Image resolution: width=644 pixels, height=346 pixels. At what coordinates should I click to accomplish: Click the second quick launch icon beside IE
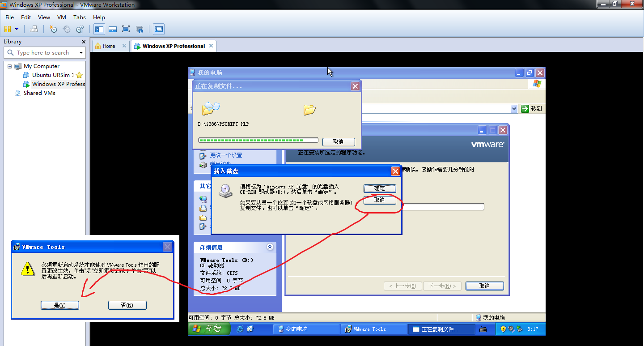coord(250,329)
